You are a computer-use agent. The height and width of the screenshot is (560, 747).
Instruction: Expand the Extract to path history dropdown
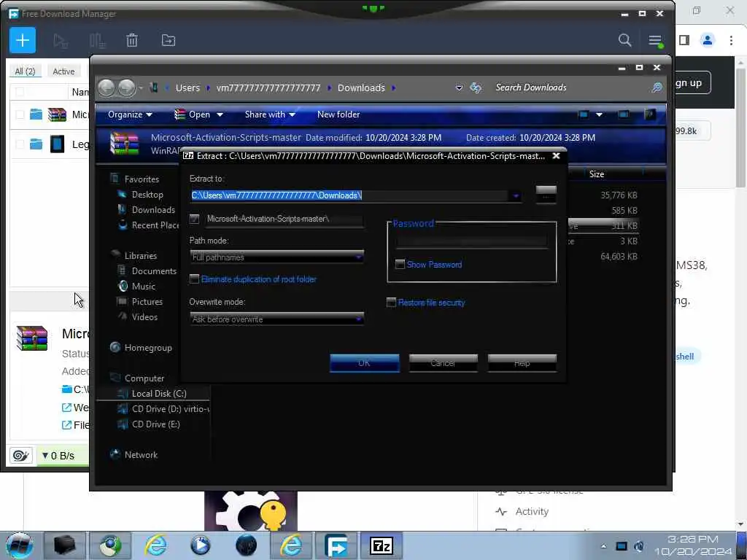point(516,195)
